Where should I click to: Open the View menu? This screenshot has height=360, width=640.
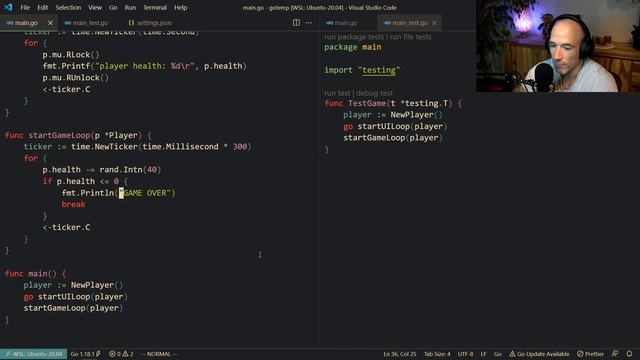click(95, 7)
